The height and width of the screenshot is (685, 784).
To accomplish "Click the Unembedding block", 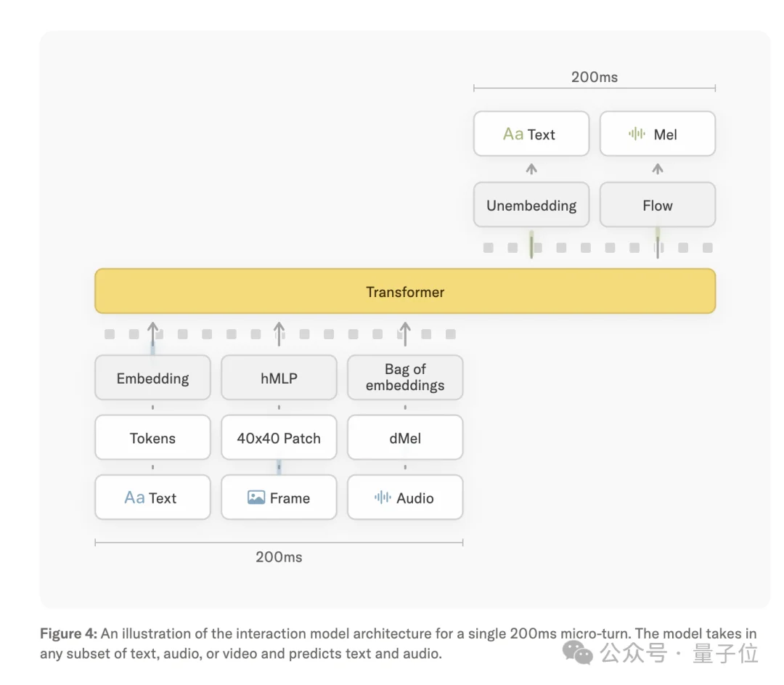I will tap(531, 205).
